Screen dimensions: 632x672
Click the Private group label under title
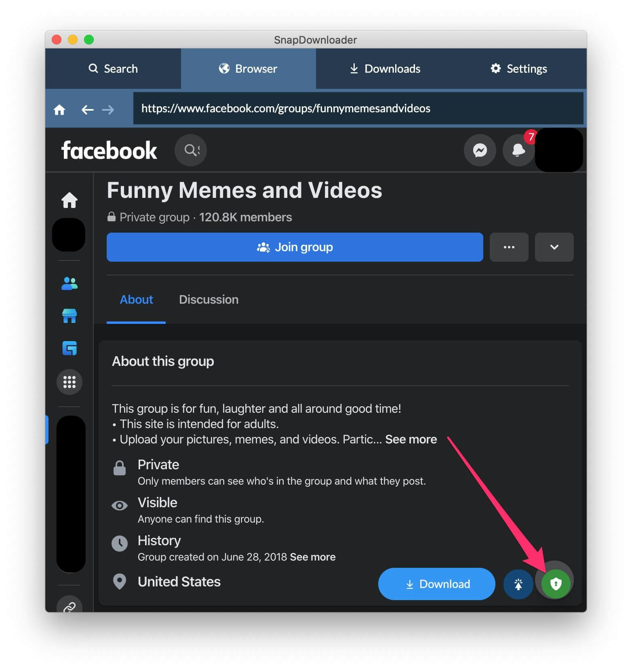(x=154, y=217)
